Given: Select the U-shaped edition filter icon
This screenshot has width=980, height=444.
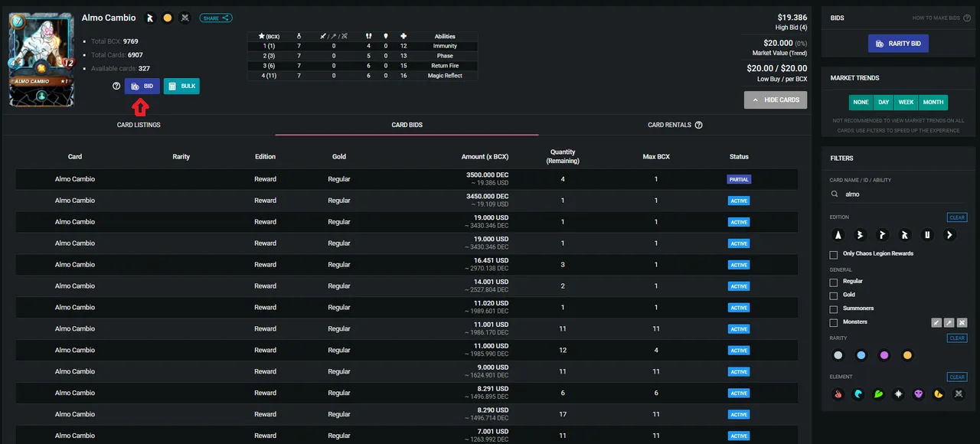Looking at the screenshot, I should tap(927, 234).
